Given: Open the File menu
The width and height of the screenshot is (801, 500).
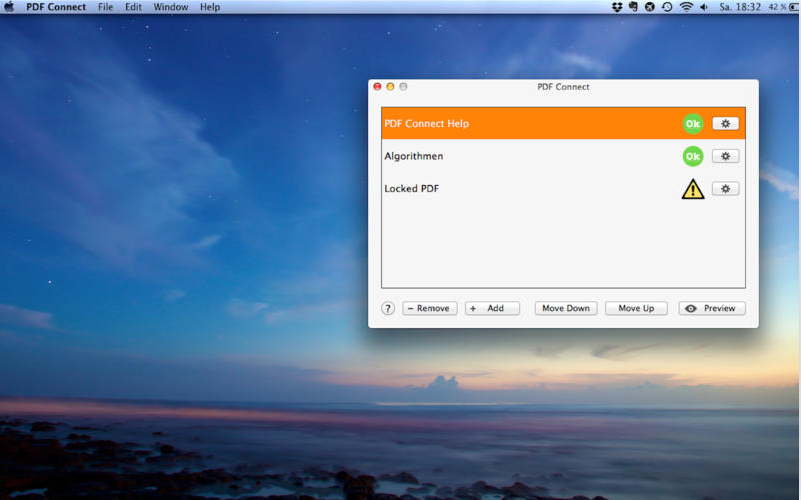Looking at the screenshot, I should tap(105, 7).
